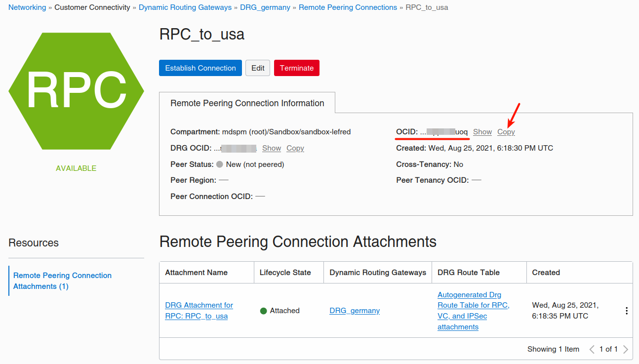Reveal the full DRG OCID
Screen dimensions: 639x364
pos(272,148)
